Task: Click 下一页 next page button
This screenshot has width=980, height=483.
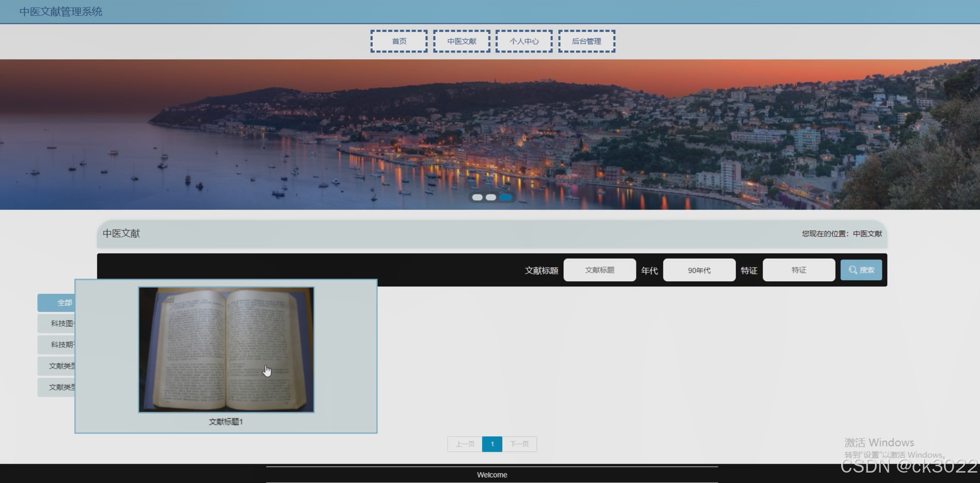Action: pyautogui.click(x=519, y=444)
